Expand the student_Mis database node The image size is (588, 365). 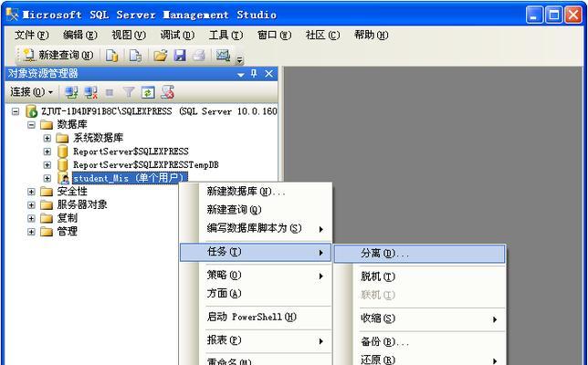coord(47,178)
